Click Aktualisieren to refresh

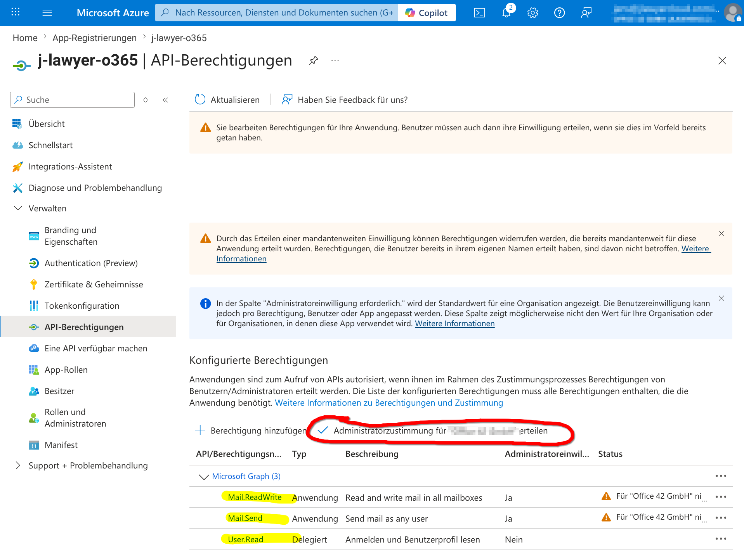coord(227,100)
